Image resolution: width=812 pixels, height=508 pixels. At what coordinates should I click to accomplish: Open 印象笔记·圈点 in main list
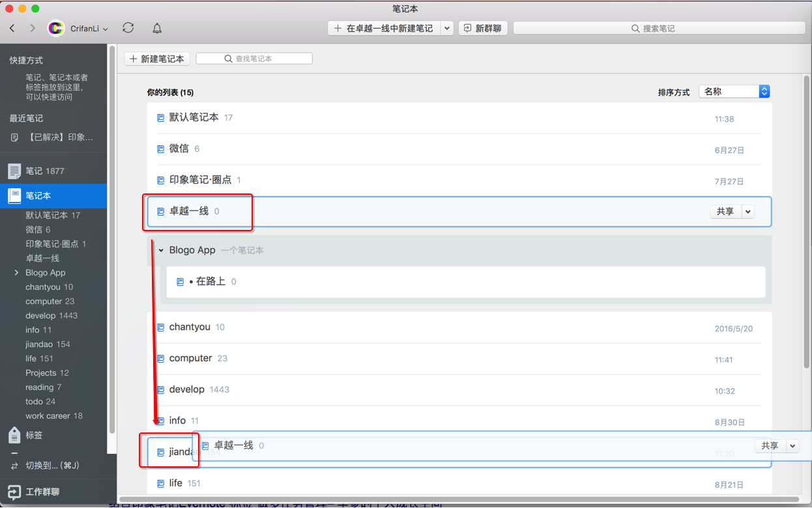459,180
